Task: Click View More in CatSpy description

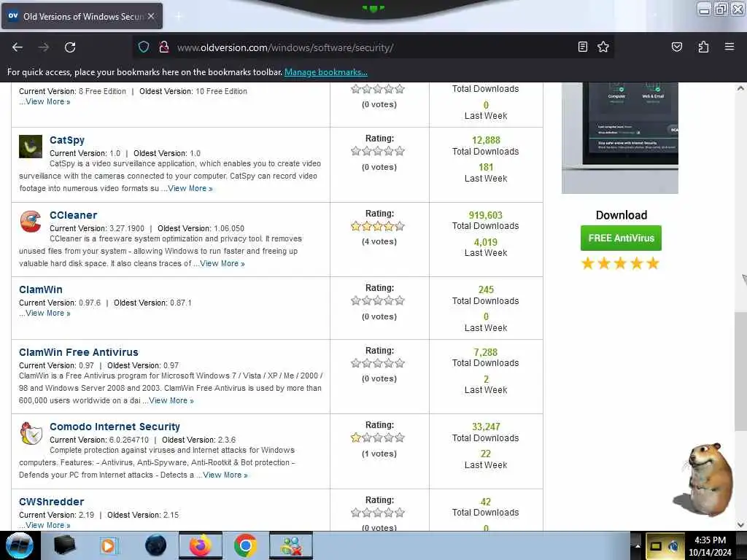Action: (190, 189)
